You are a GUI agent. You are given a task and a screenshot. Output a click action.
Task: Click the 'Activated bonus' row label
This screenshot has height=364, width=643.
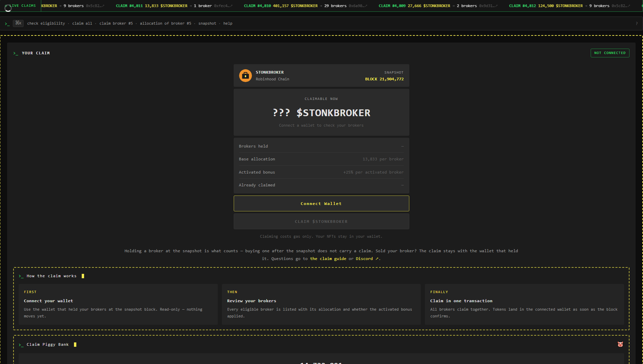coord(257,172)
